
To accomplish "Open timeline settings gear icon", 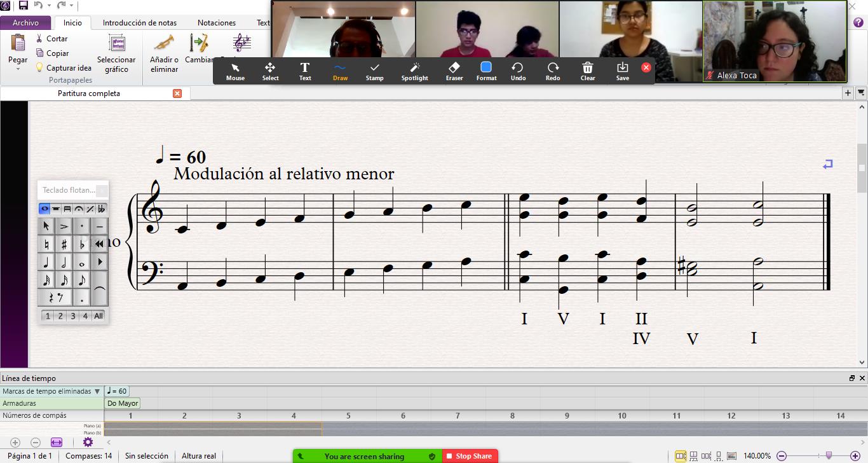I will point(88,442).
